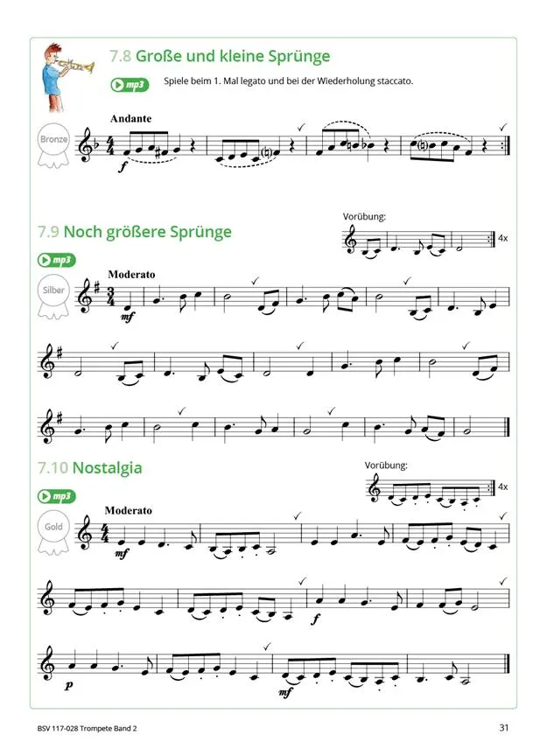Play the mp3 for Noch größere Sprünge

point(56,261)
